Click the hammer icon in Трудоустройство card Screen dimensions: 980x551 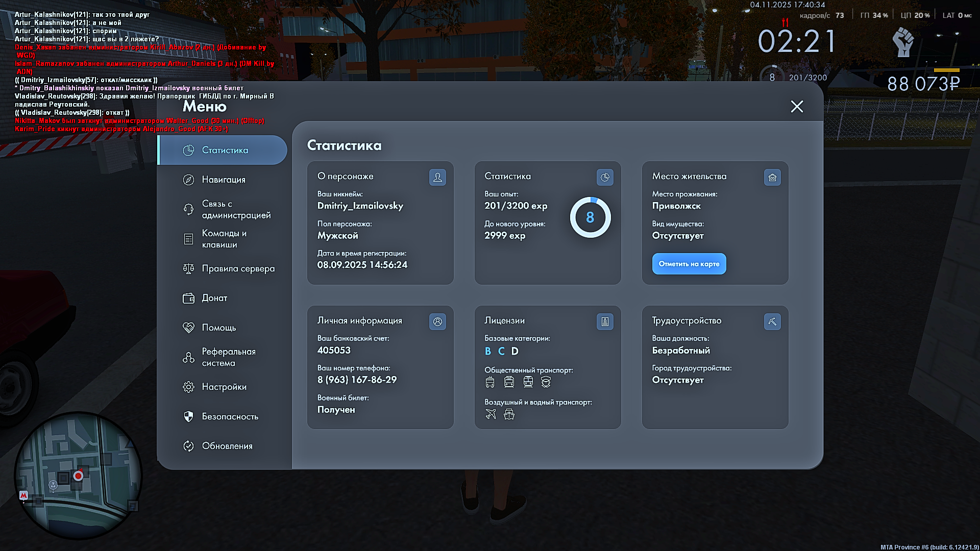(772, 322)
